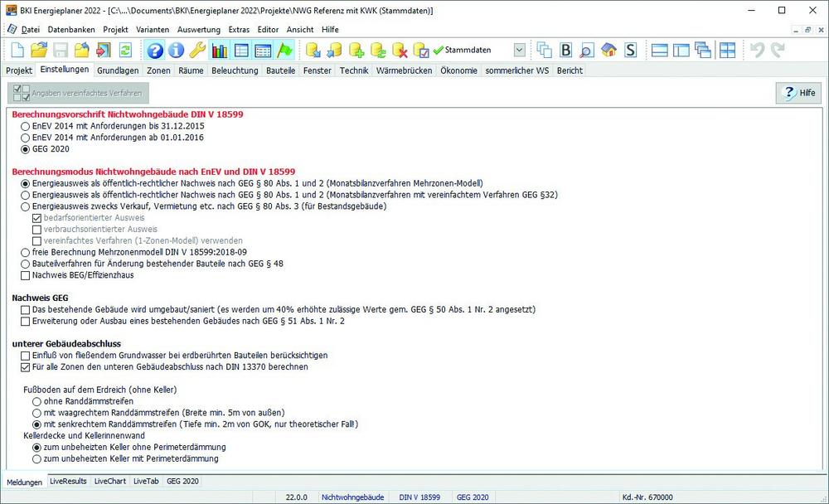This screenshot has width=829, height=504.
Task: Check Erweiterung oder Ausbau eines bestehenden Gebäudes
Action: (26, 322)
